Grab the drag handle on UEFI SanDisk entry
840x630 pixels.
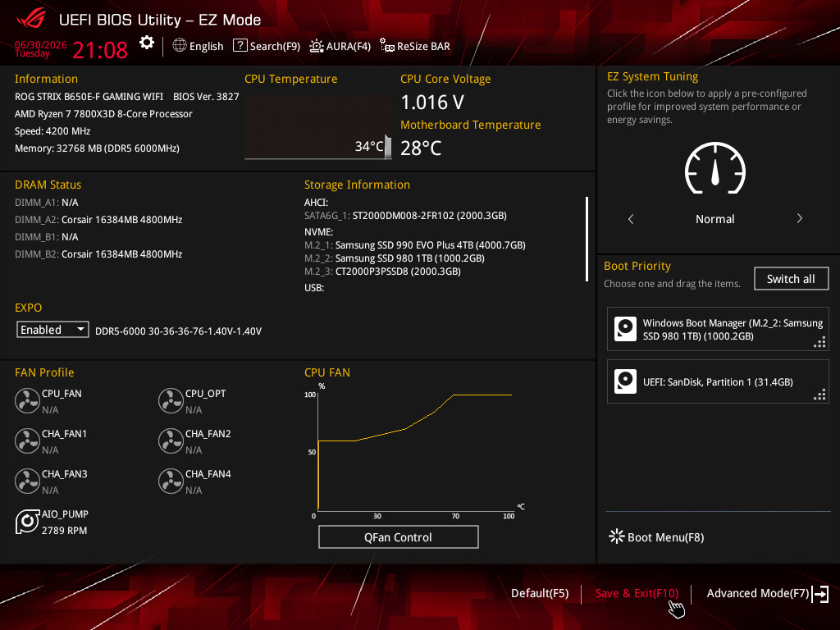click(819, 395)
